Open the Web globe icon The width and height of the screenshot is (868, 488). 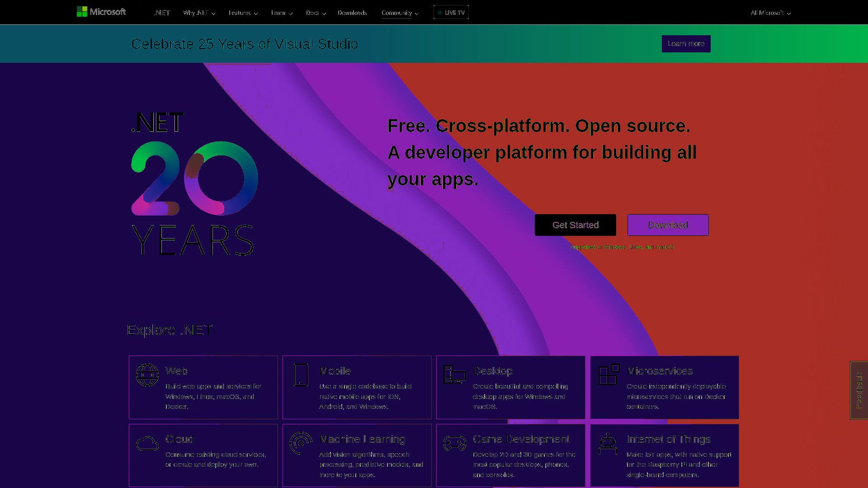coord(147,375)
